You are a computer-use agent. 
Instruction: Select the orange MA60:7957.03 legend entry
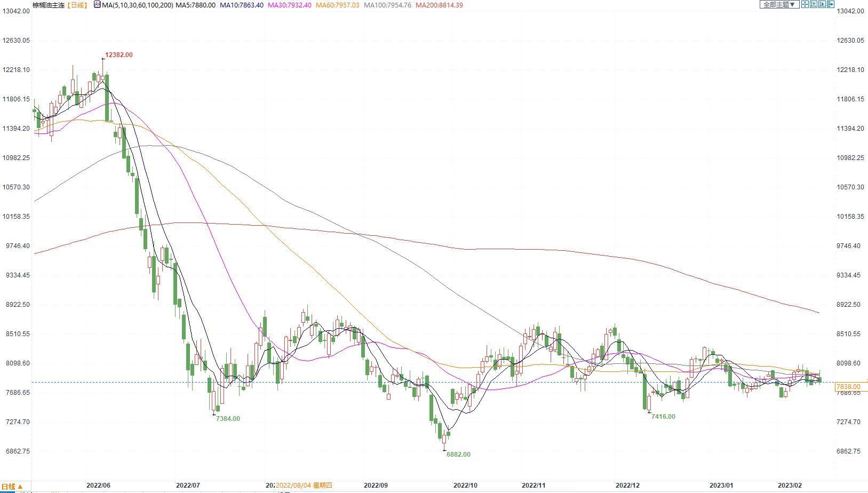(338, 5)
